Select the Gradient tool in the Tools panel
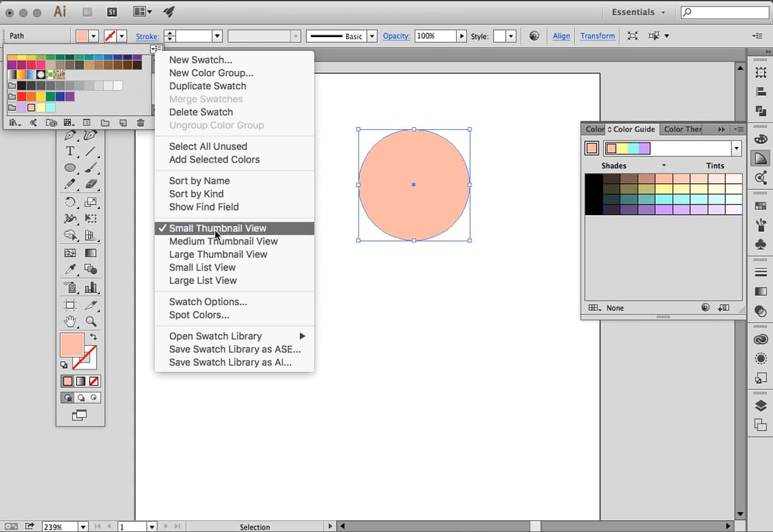773x532 pixels. pos(90,253)
